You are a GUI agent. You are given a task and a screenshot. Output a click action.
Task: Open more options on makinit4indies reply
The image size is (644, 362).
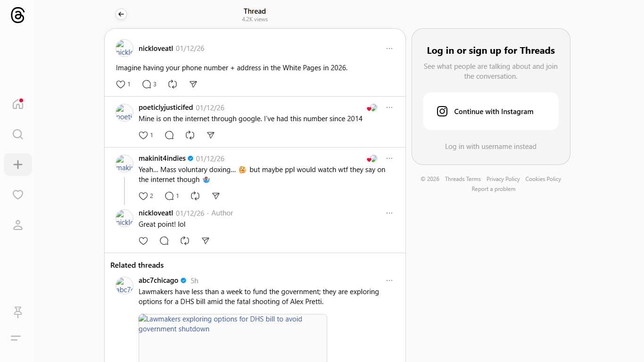[389, 158]
